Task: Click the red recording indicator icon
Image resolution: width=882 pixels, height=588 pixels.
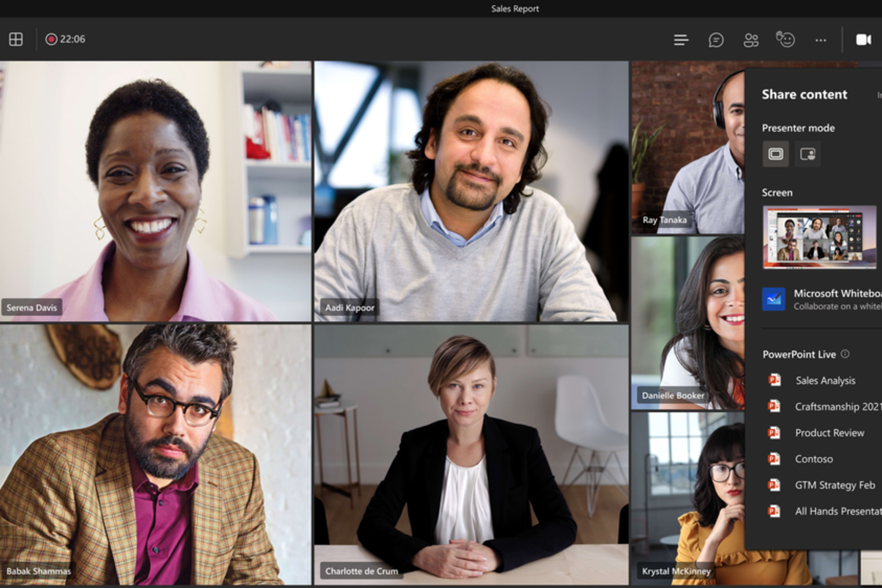Action: tap(51, 39)
